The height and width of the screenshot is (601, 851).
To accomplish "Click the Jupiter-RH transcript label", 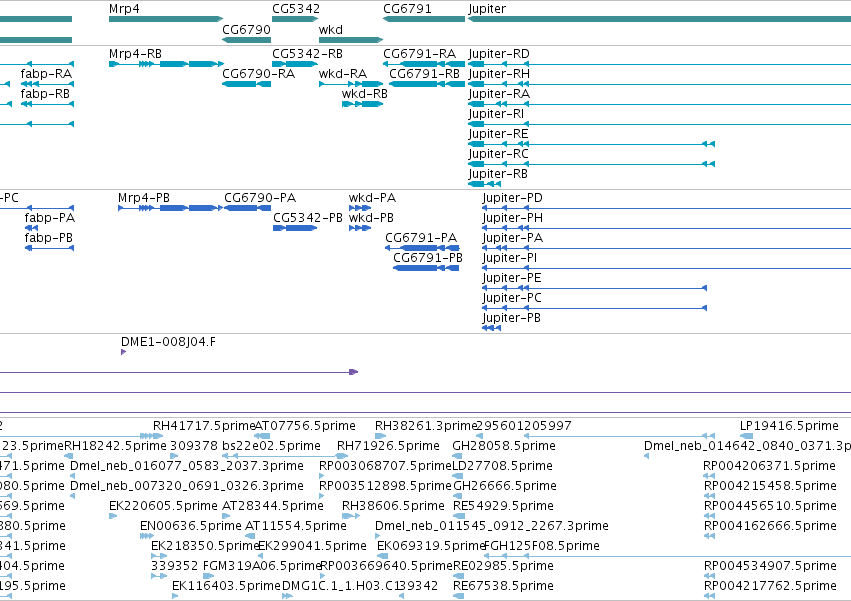I will pyautogui.click(x=499, y=74).
